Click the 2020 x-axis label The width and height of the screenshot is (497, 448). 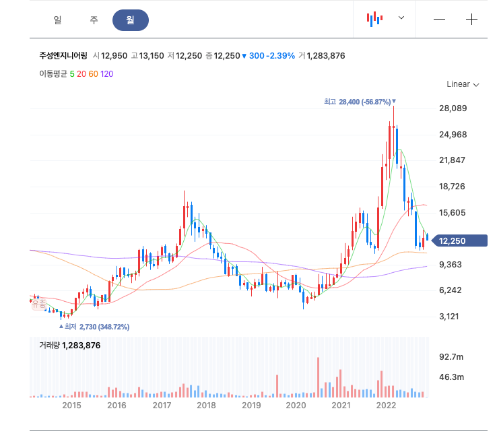[x=296, y=405]
